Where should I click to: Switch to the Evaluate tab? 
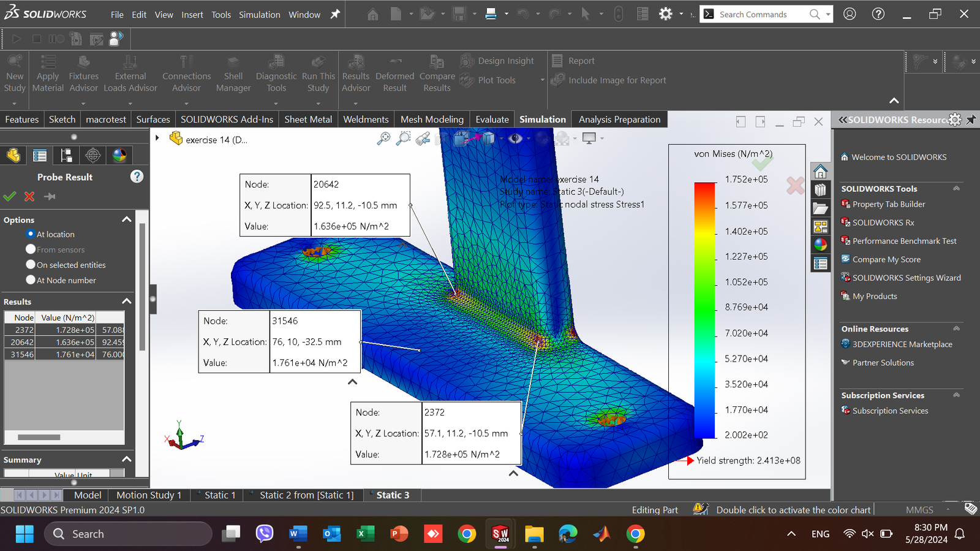coord(492,120)
